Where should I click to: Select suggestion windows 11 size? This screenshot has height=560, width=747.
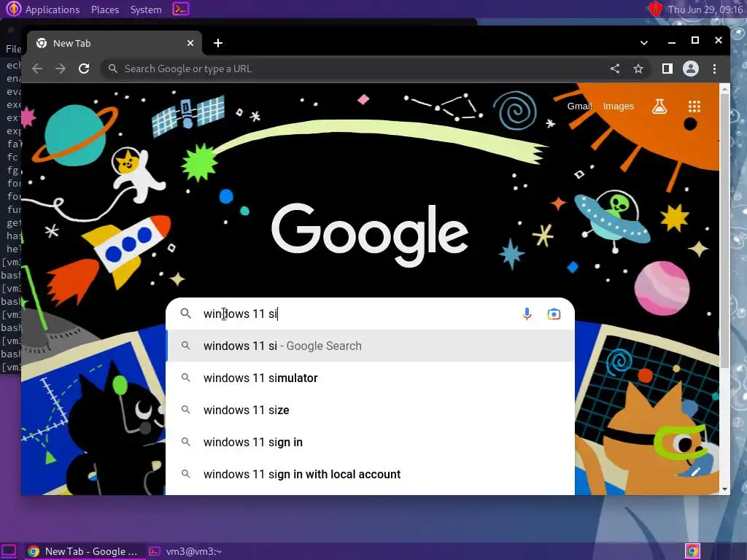(x=370, y=410)
